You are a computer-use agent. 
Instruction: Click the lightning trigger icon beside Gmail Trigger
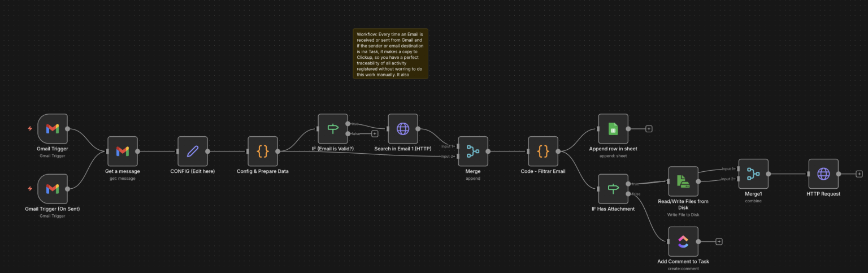[30, 128]
